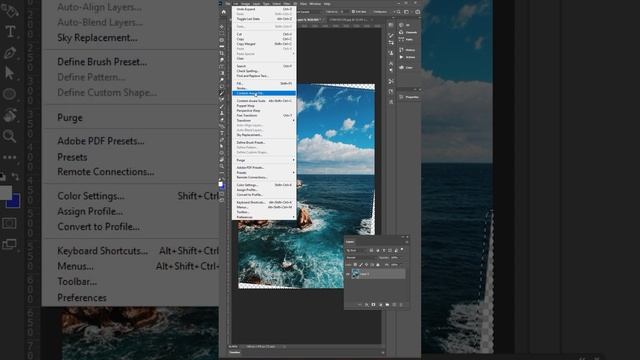Click the gray foreground color swatch in the enlarged background toolbar

[5, 193]
